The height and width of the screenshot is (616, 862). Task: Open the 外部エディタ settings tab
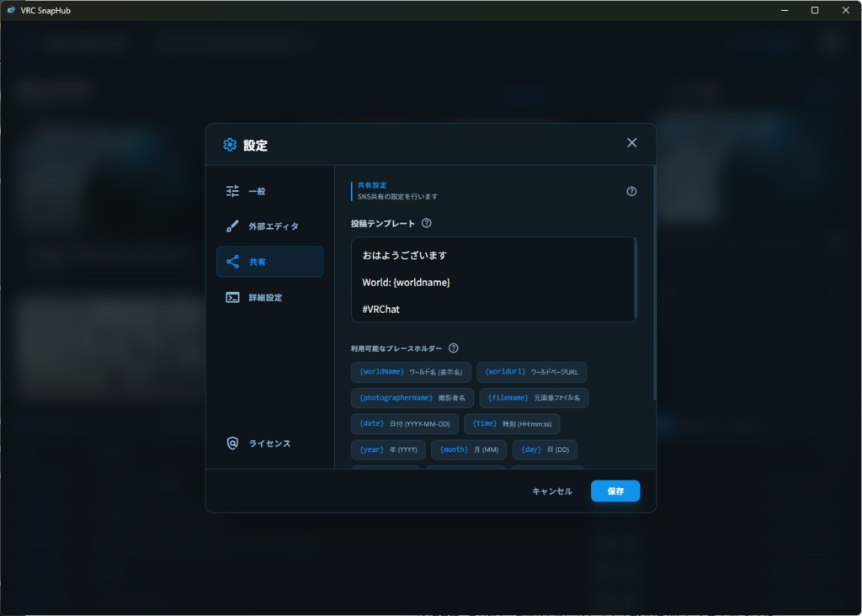[269, 226]
